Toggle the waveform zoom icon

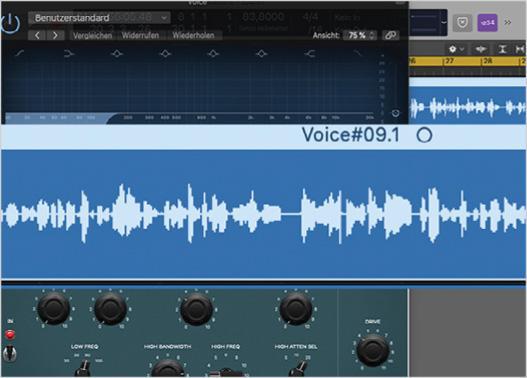coord(480,49)
